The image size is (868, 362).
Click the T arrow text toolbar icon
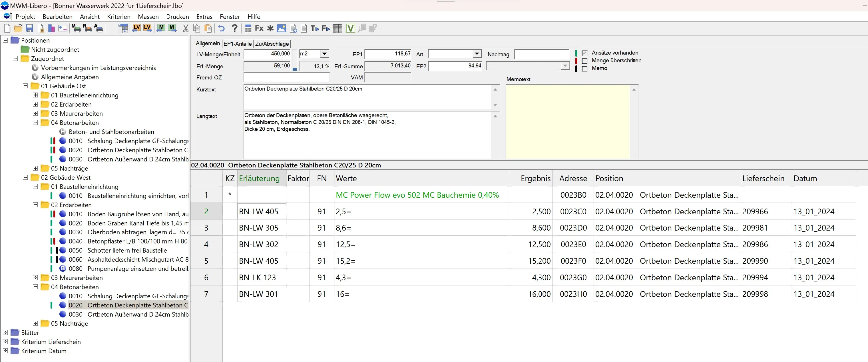tap(315, 28)
